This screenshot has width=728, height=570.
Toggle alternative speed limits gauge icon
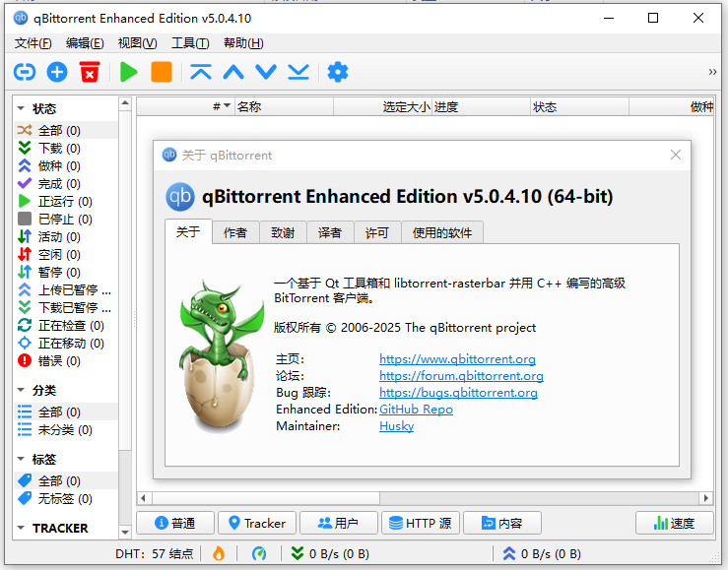click(259, 553)
